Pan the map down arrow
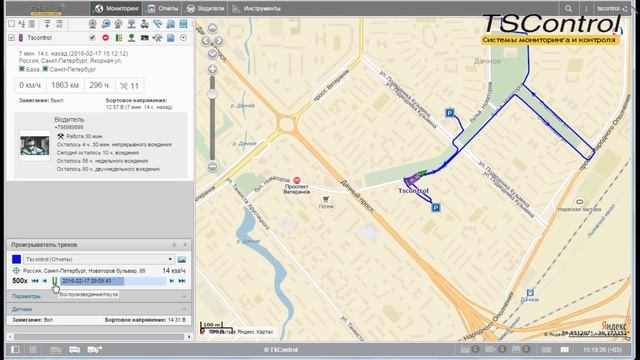Viewport: 640px width, 360px height. [x=212, y=54]
